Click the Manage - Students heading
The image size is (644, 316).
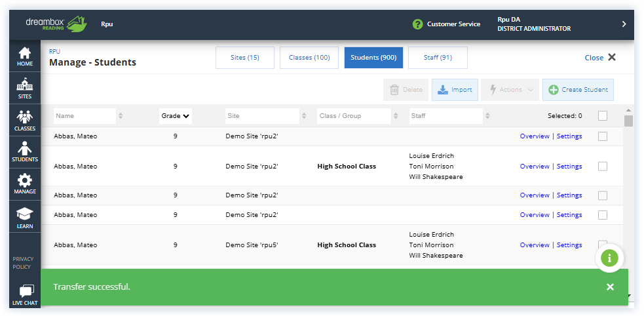tap(92, 62)
